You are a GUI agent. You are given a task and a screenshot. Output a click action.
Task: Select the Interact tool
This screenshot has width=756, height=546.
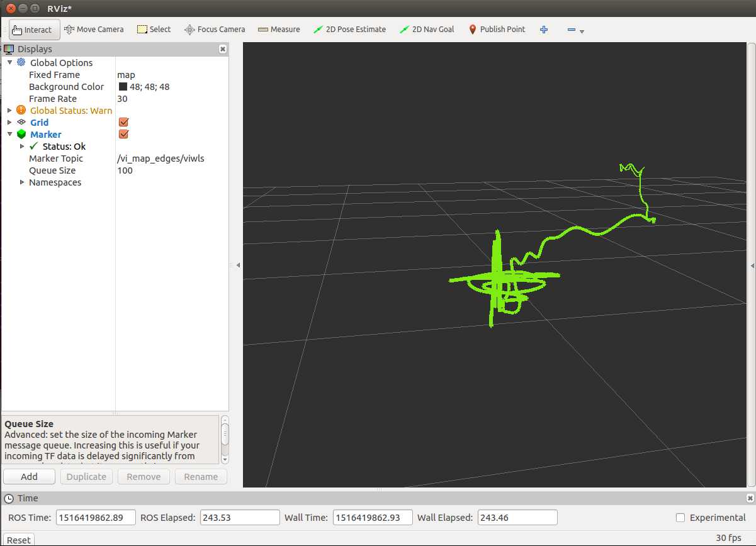(x=35, y=30)
